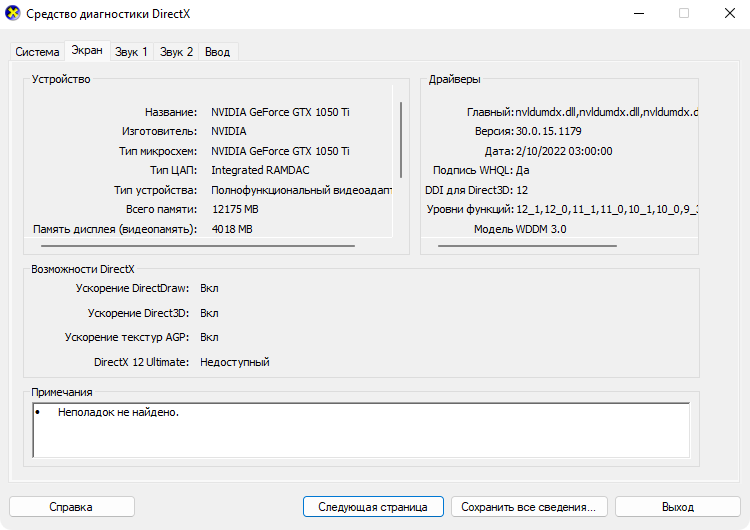Minimize the DirectX diagnostic window

[639, 13]
